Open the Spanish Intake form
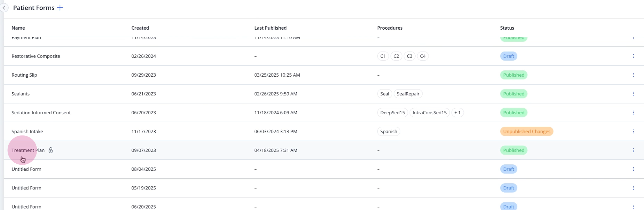This screenshot has width=644, height=210. coord(27,131)
